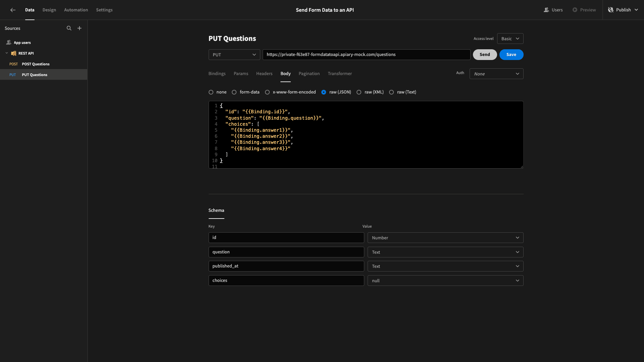
Task: Click the back navigation arrow icon
Action: pos(12,10)
